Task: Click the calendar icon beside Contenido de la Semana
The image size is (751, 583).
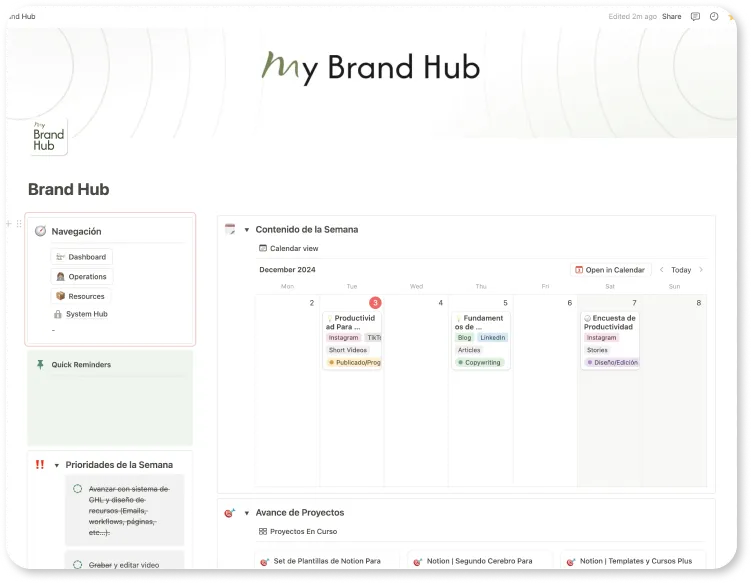Action: click(230, 229)
